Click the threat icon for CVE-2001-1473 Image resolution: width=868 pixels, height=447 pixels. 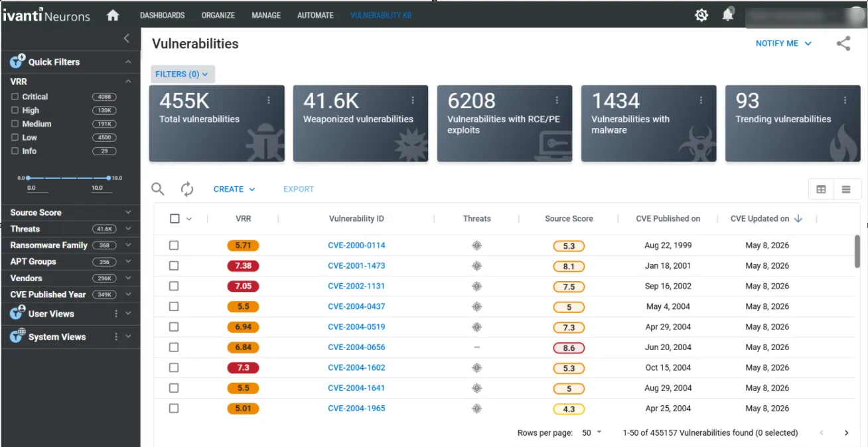point(476,266)
